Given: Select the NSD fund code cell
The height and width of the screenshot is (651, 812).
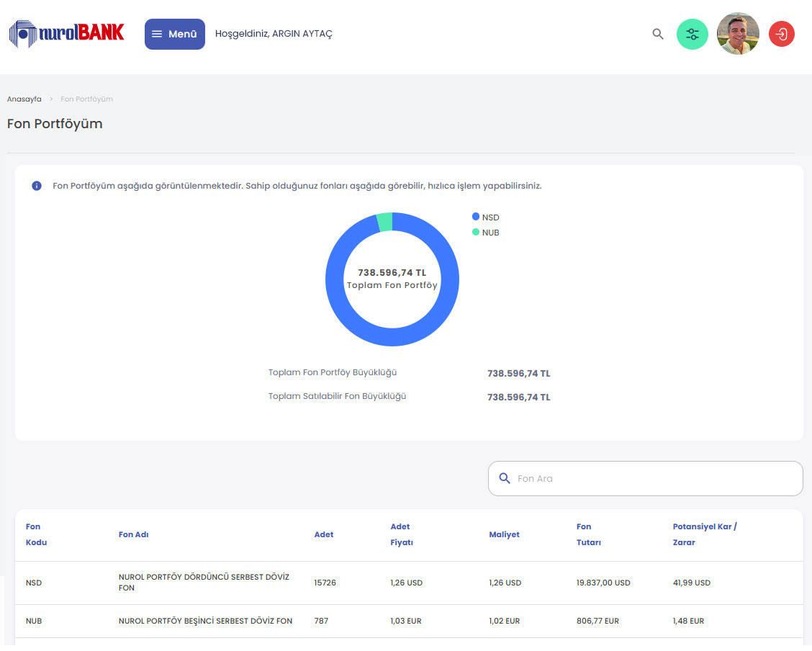Looking at the screenshot, I should tap(34, 583).
